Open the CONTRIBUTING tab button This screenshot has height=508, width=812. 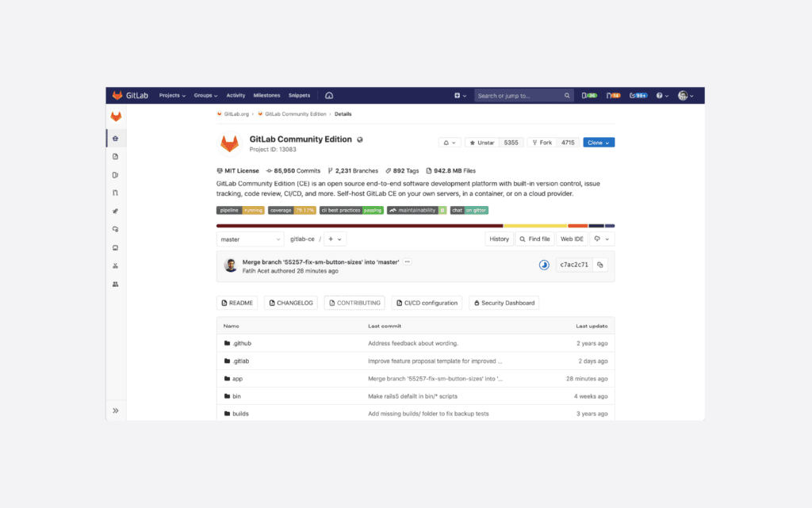pyautogui.click(x=354, y=304)
